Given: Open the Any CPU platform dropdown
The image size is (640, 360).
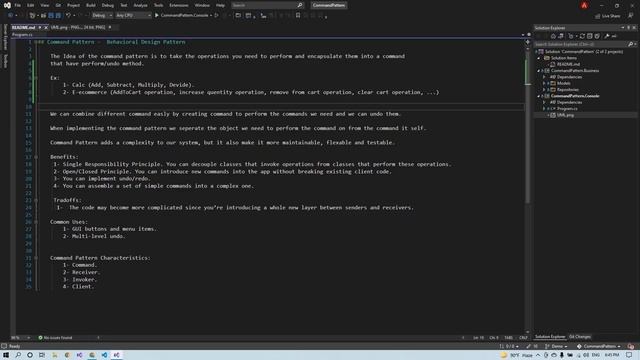Looking at the screenshot, I should [133, 16].
